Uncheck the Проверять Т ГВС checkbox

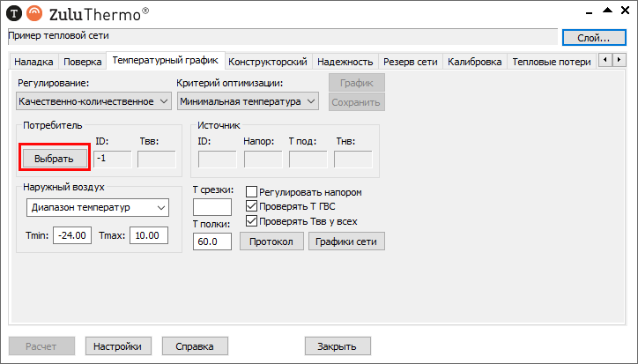click(251, 206)
